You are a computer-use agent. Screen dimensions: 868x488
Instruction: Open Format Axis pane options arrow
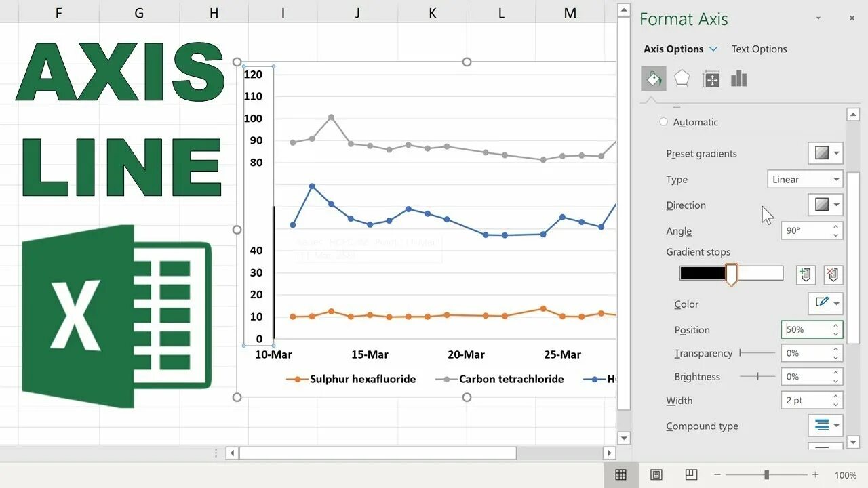coord(818,18)
